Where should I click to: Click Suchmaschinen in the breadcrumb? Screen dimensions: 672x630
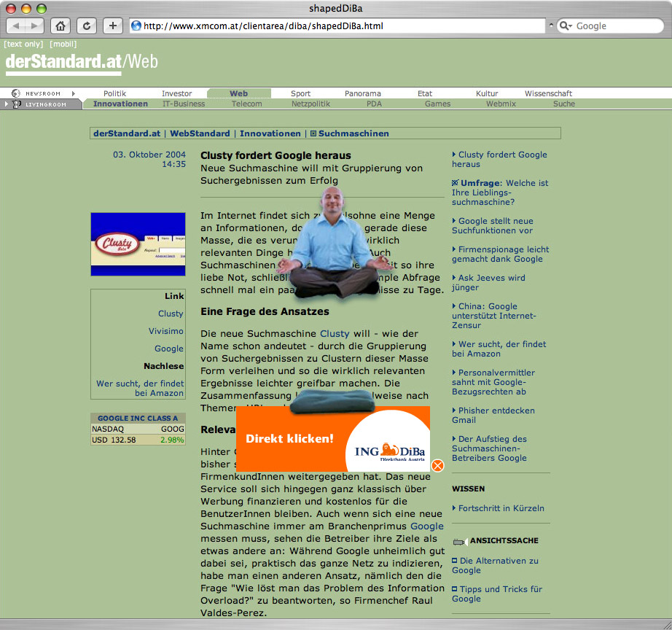[353, 133]
